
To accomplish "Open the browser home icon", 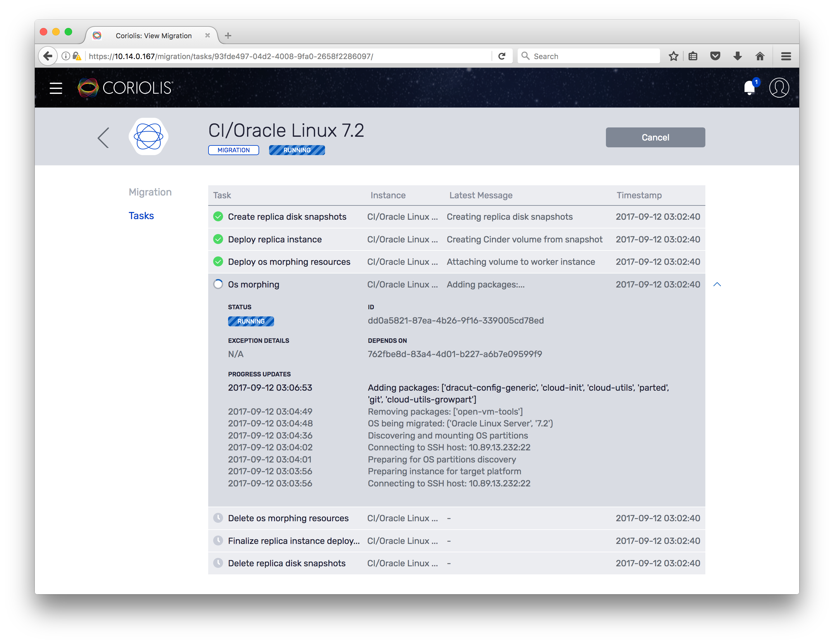I will tap(759, 56).
